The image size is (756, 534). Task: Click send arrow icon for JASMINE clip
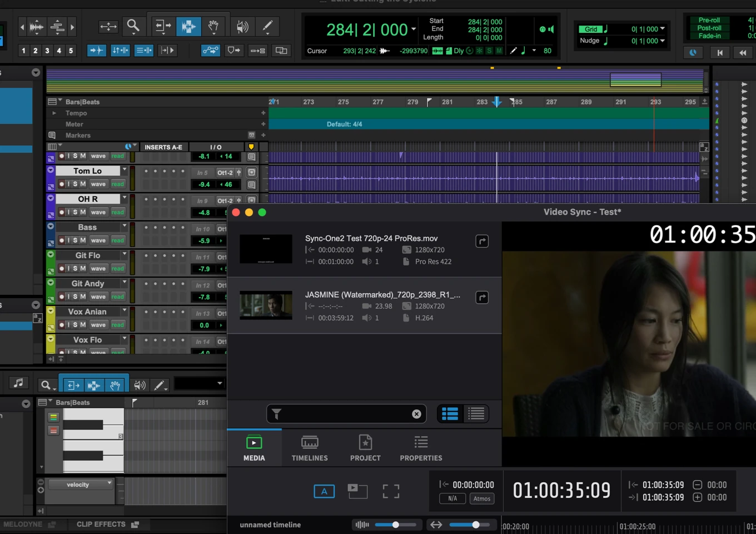point(482,298)
